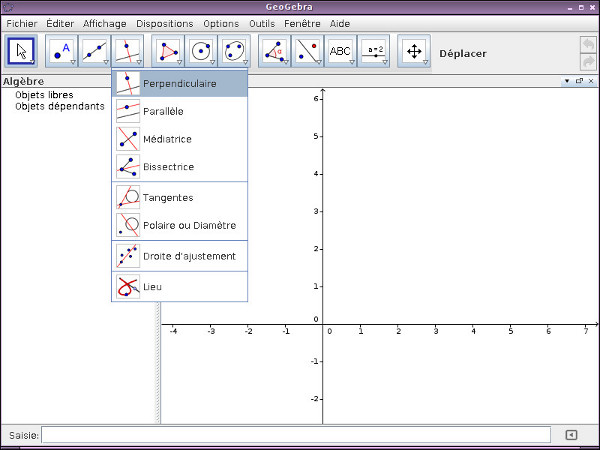Click the Saisie input field
Screen dimensions: 600x450
coord(296,435)
